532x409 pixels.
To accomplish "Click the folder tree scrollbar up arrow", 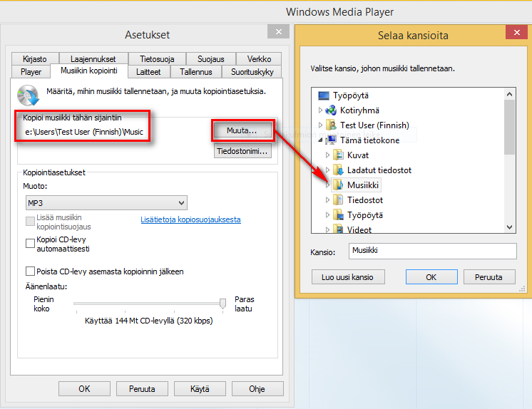I will pyautogui.click(x=509, y=94).
